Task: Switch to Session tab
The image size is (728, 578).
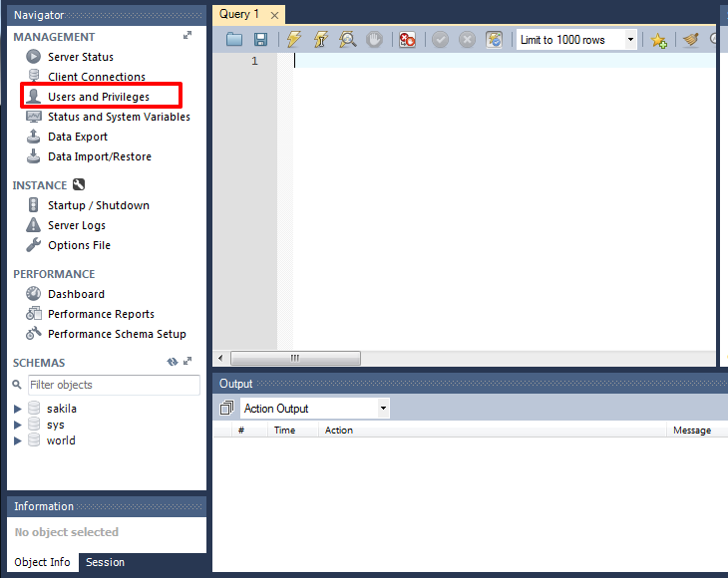Action: click(105, 562)
